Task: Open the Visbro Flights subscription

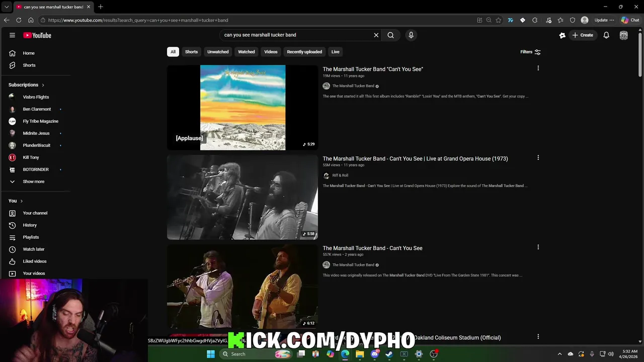Action: point(35,97)
